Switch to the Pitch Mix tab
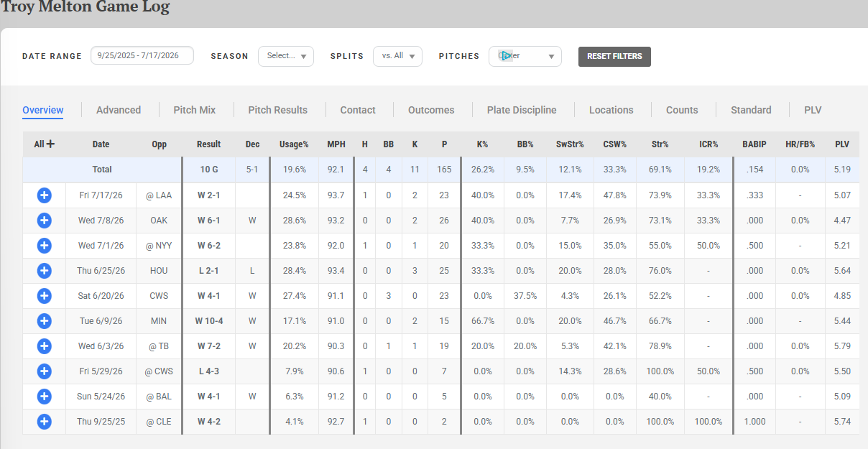The image size is (868, 449). pos(195,110)
